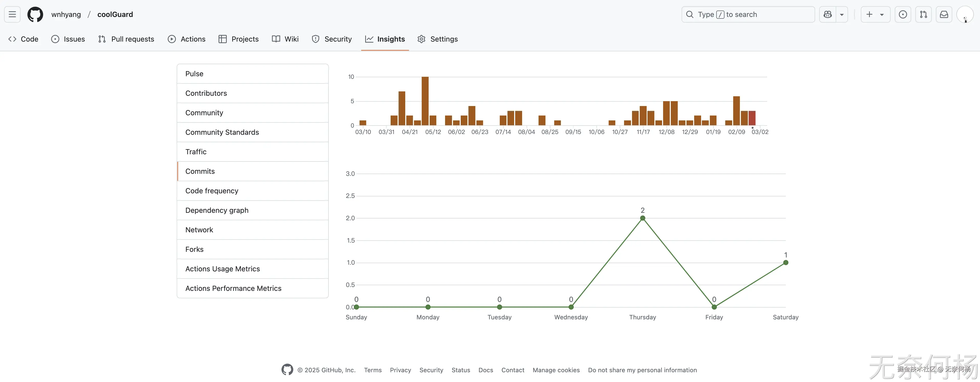
Task: Select Contributors in insights sidebar
Action: click(x=206, y=93)
